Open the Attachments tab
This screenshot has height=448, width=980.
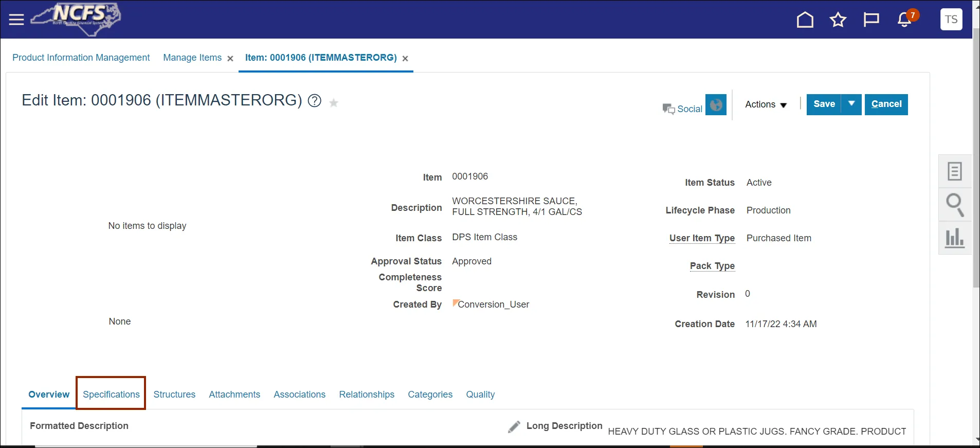click(234, 395)
